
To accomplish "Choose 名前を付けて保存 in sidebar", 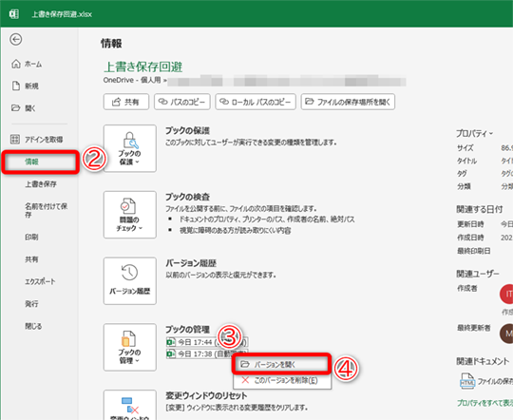I will pos(46,210).
